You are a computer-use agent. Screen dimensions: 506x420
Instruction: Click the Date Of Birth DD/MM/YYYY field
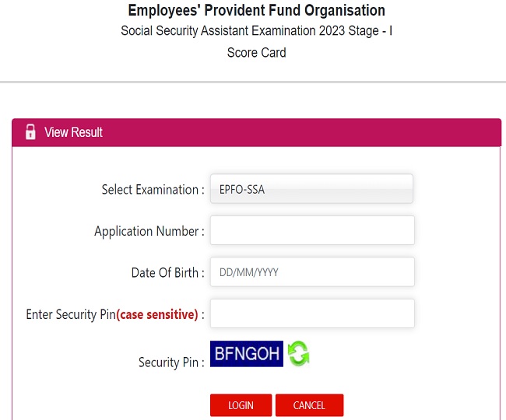click(311, 272)
